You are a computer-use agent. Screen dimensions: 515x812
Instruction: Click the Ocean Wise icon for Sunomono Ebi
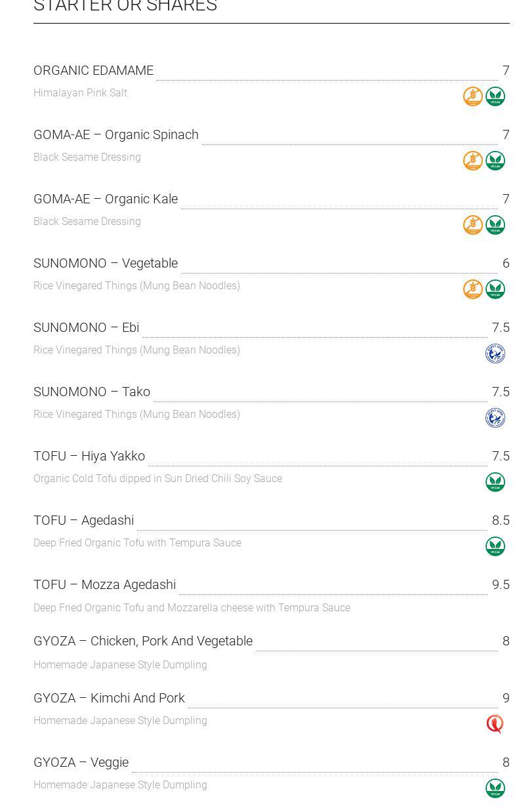point(495,354)
